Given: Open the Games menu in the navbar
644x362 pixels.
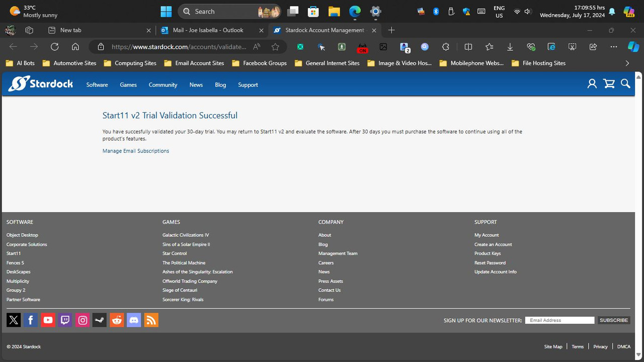Looking at the screenshot, I should click(x=128, y=84).
